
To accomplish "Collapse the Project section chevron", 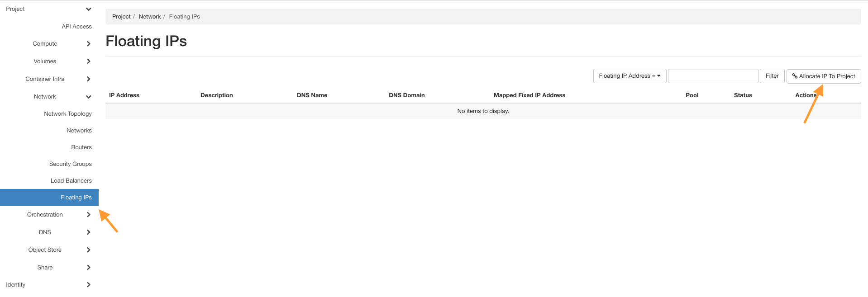I will pyautogui.click(x=88, y=9).
